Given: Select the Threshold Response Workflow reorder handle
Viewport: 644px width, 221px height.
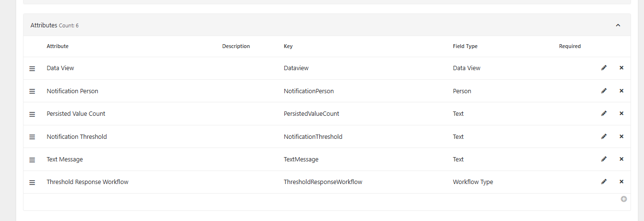Looking at the screenshot, I should pos(32,183).
